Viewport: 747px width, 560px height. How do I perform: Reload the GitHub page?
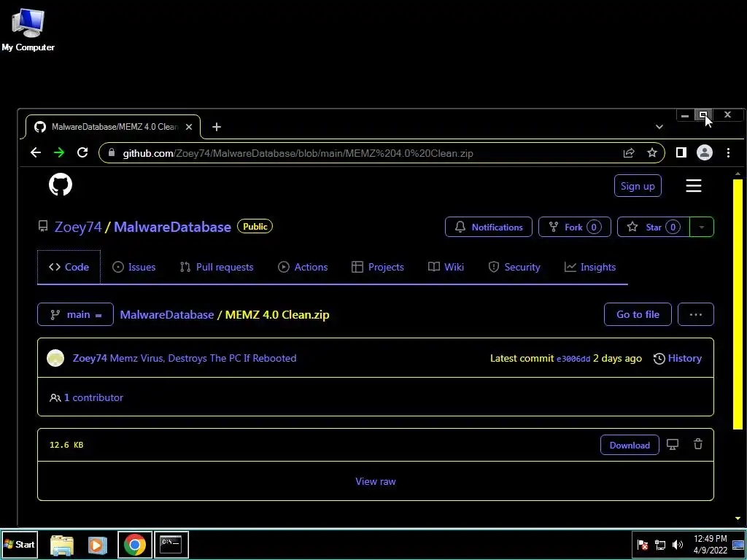coord(82,153)
